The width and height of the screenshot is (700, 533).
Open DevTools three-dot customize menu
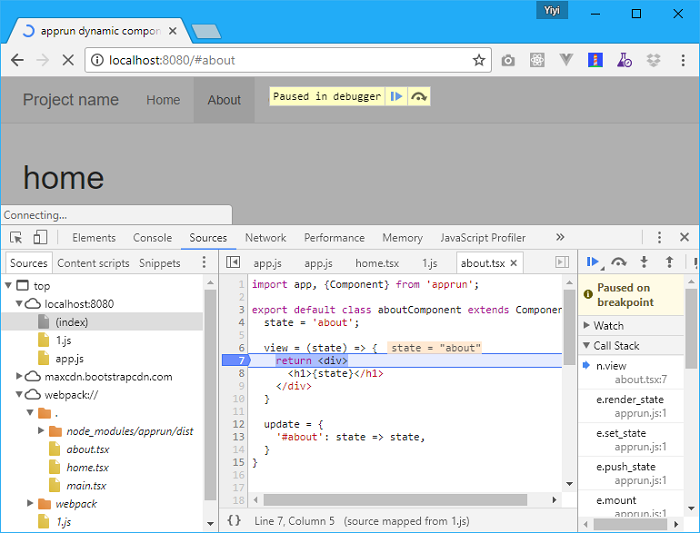[x=659, y=238]
